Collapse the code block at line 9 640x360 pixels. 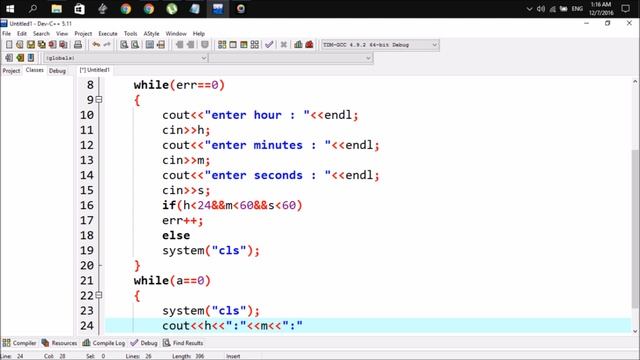[x=99, y=100]
